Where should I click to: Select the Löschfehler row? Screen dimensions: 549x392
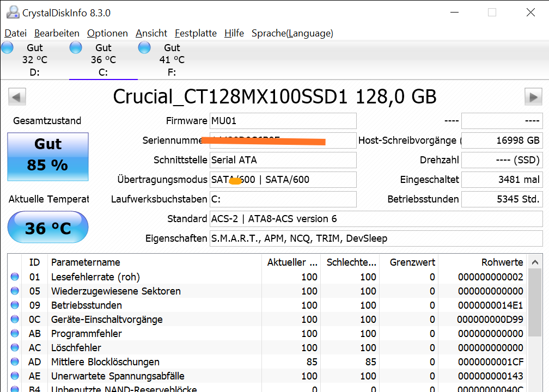click(267, 347)
